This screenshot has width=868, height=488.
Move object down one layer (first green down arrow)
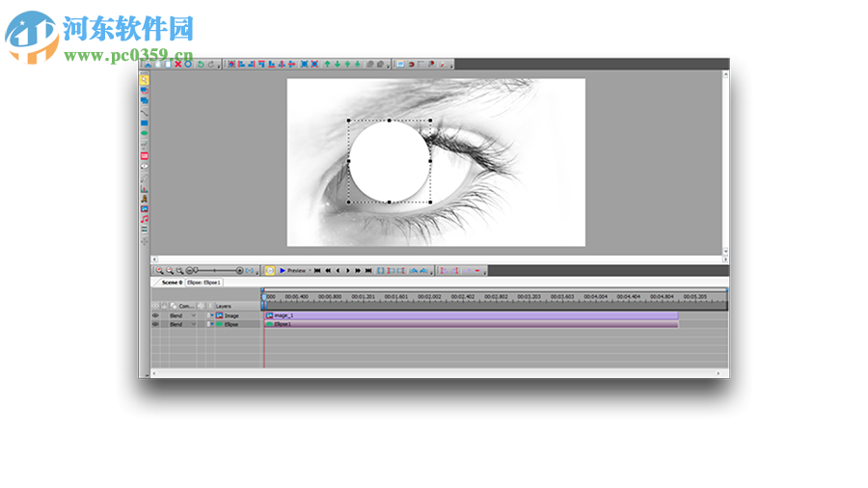[338, 65]
